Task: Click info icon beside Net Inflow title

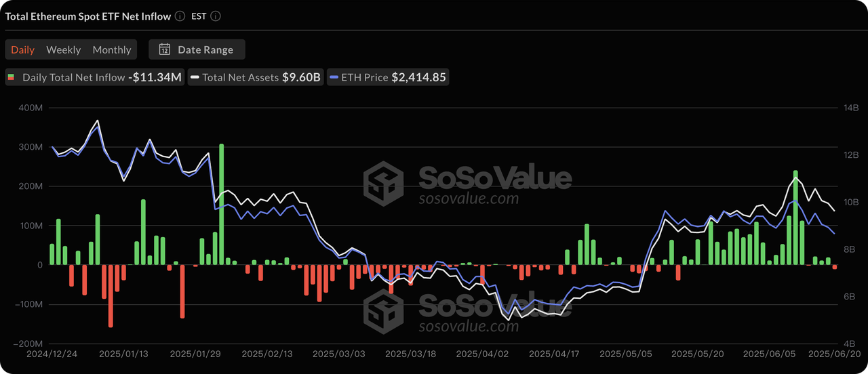Action: click(180, 16)
